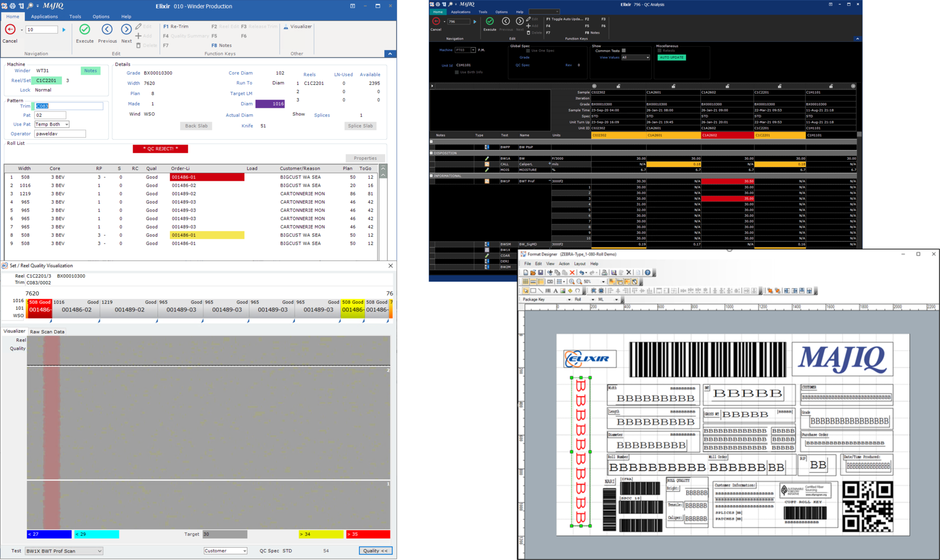Switch to Raw Scan Data tab
This screenshot has height=560, width=940.
pyautogui.click(x=47, y=331)
